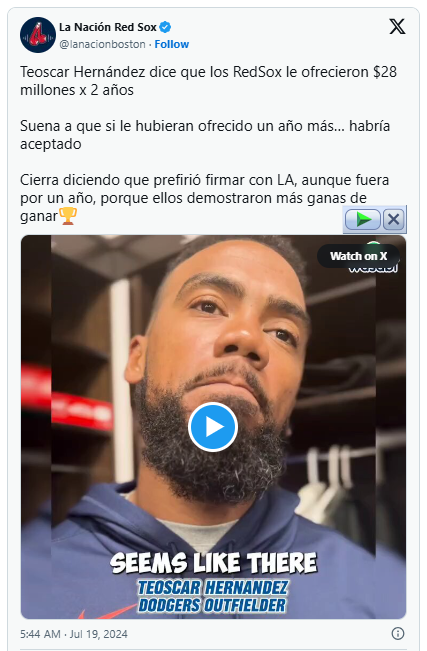Viewport: 427px width, 651px height.
Task: Play the embedded video
Action: pyautogui.click(x=213, y=427)
